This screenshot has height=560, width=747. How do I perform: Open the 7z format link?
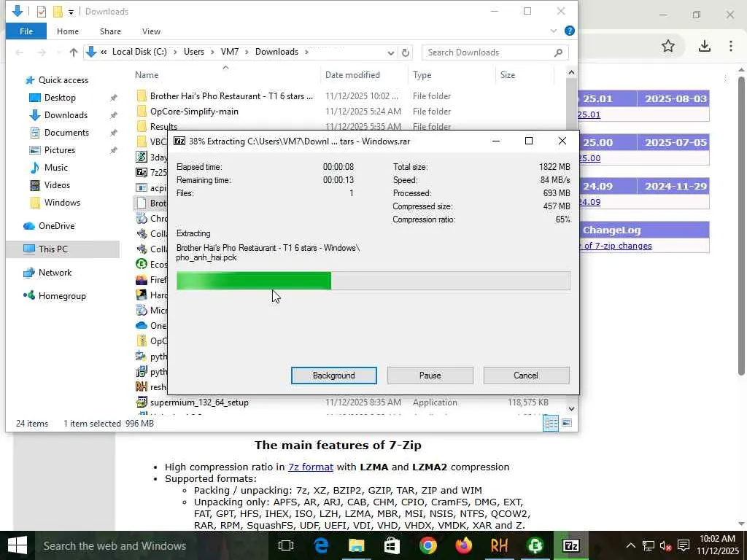[x=311, y=467]
